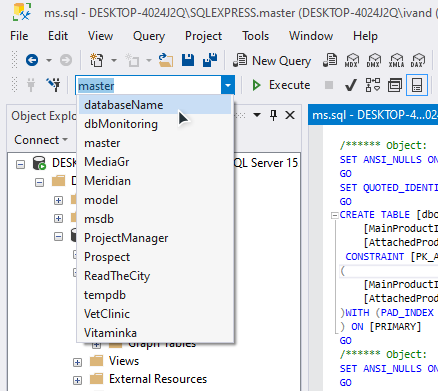Switch to the ReadTheCity database
438x391 pixels.
pos(154,276)
